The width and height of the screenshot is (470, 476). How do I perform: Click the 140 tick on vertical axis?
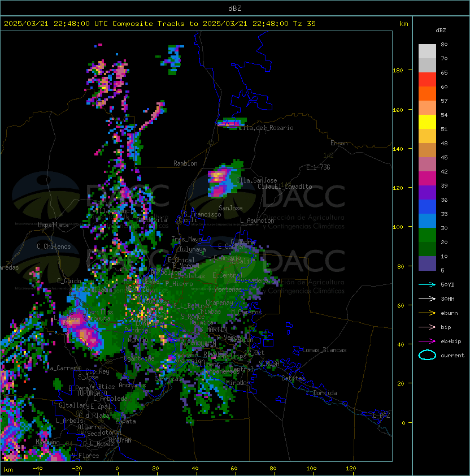click(398, 149)
